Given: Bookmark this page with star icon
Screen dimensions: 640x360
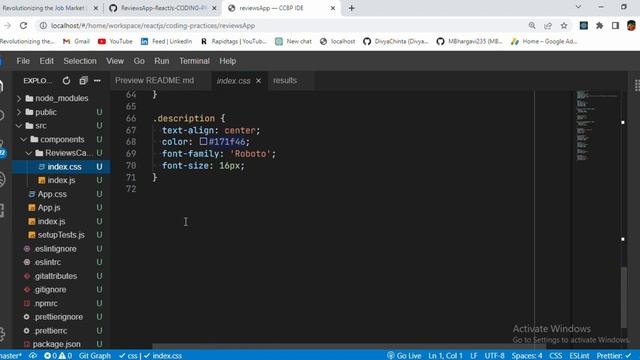Looking at the screenshot, I should 564,25.
